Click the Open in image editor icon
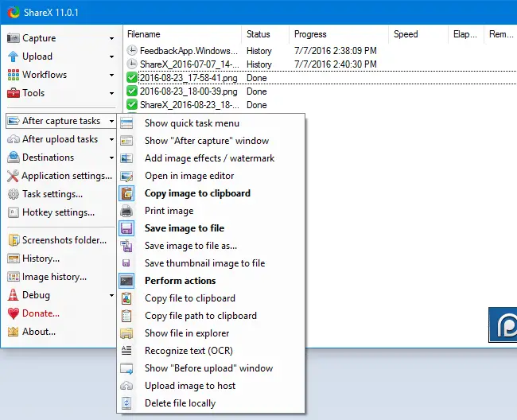The image size is (517, 420). click(126, 176)
